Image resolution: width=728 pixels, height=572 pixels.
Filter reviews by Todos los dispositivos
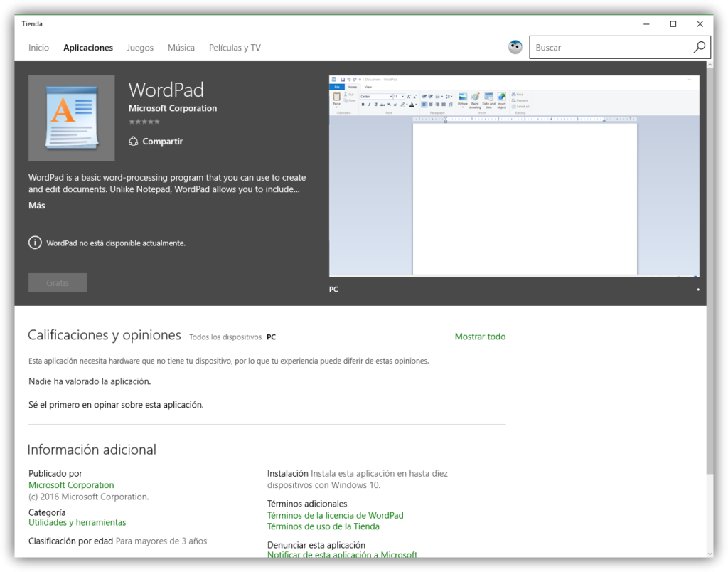(225, 337)
